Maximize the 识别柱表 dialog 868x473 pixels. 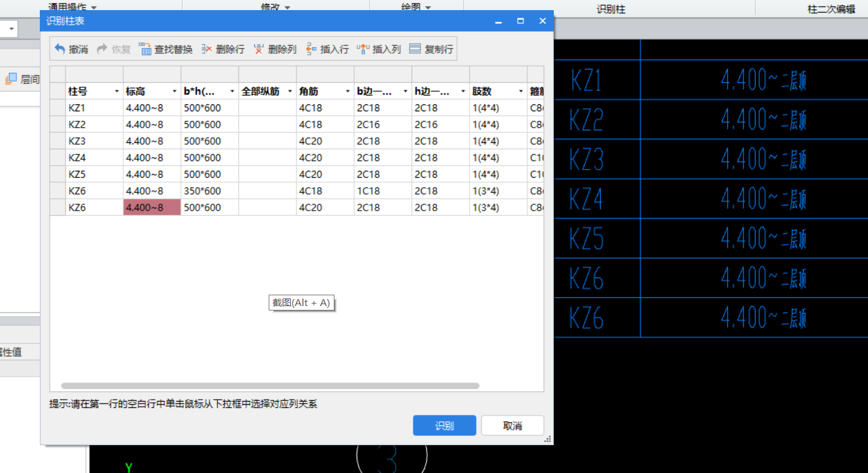coord(520,21)
